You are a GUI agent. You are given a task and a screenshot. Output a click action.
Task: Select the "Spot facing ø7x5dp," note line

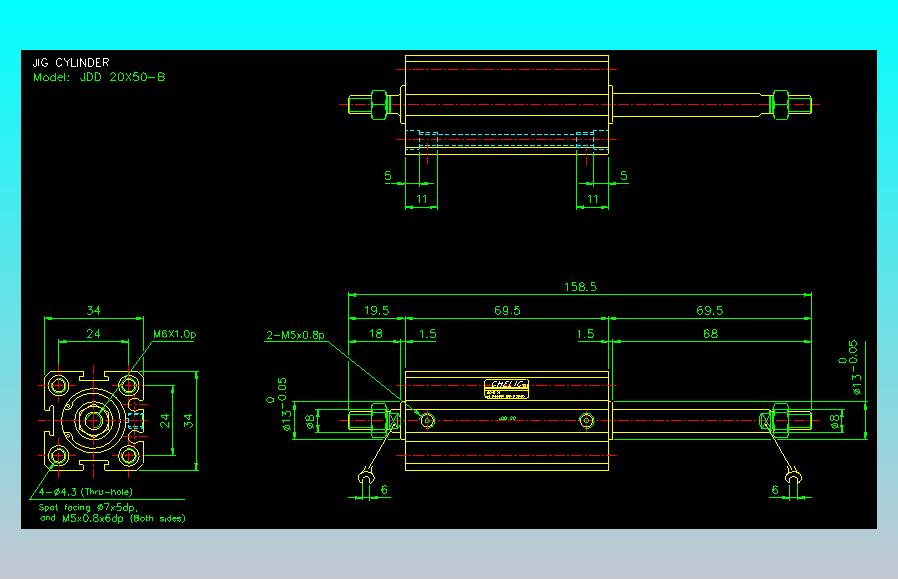(x=88, y=507)
